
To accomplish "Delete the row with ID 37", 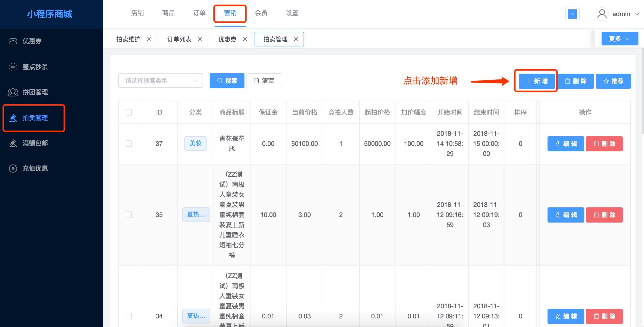I will (604, 144).
